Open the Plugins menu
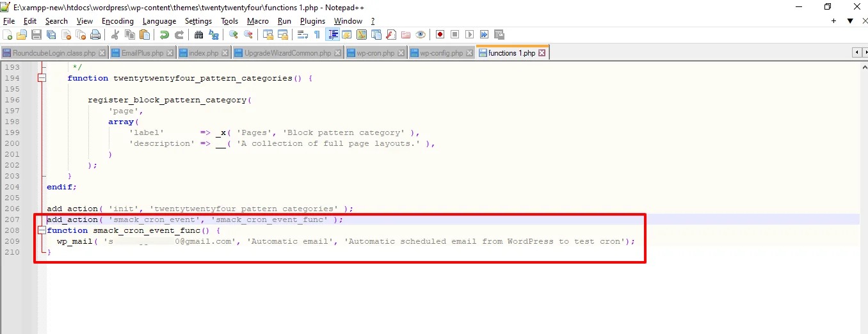Screen dimensions: 868x334 point(313,21)
